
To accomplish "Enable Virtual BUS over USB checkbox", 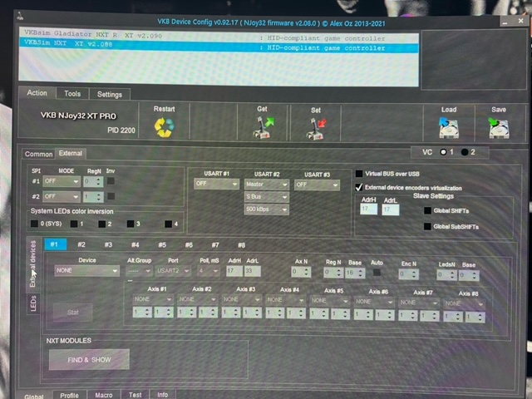I will point(359,174).
